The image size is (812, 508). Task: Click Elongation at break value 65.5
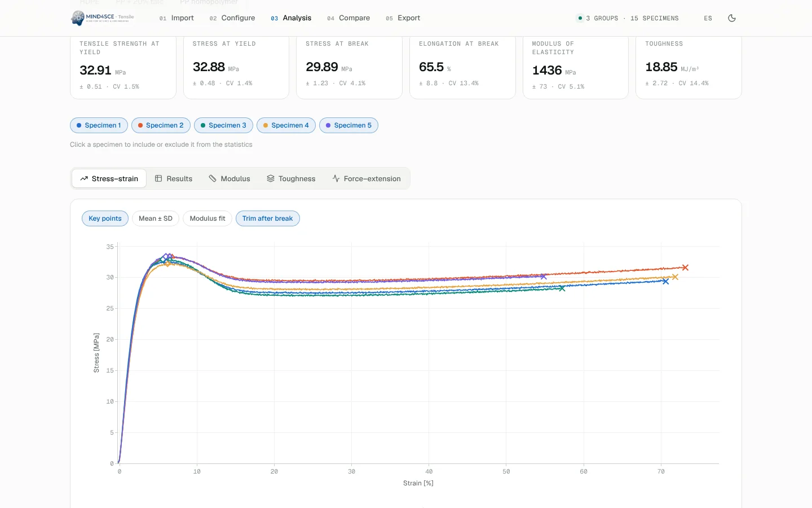tap(431, 67)
